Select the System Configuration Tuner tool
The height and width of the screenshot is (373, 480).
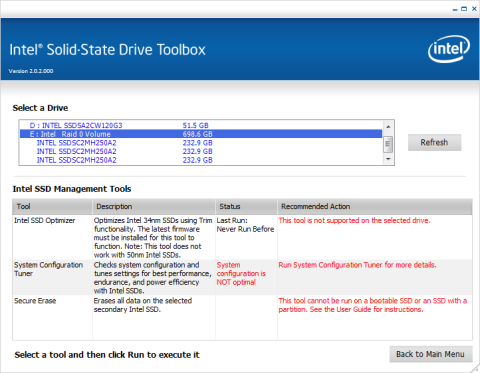coord(48,269)
